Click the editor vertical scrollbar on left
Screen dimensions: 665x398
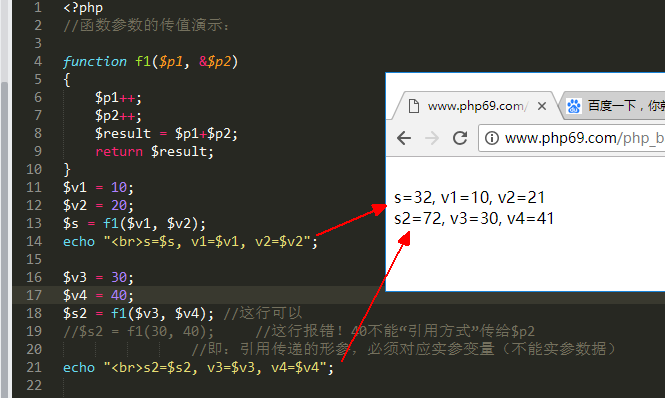[x=5, y=238]
